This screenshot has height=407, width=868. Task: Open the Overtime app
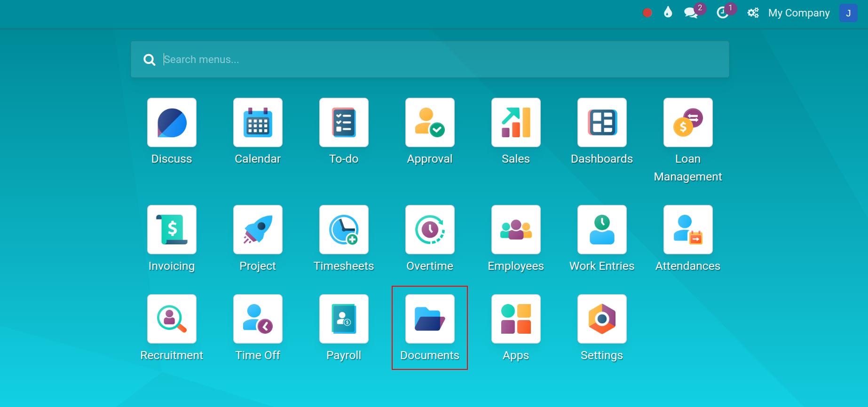click(430, 230)
